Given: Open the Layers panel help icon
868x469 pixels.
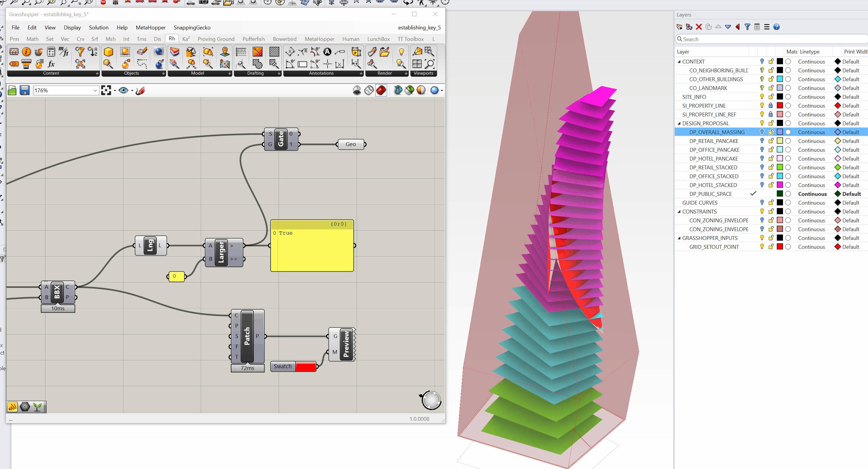Looking at the screenshot, I should point(776,27).
